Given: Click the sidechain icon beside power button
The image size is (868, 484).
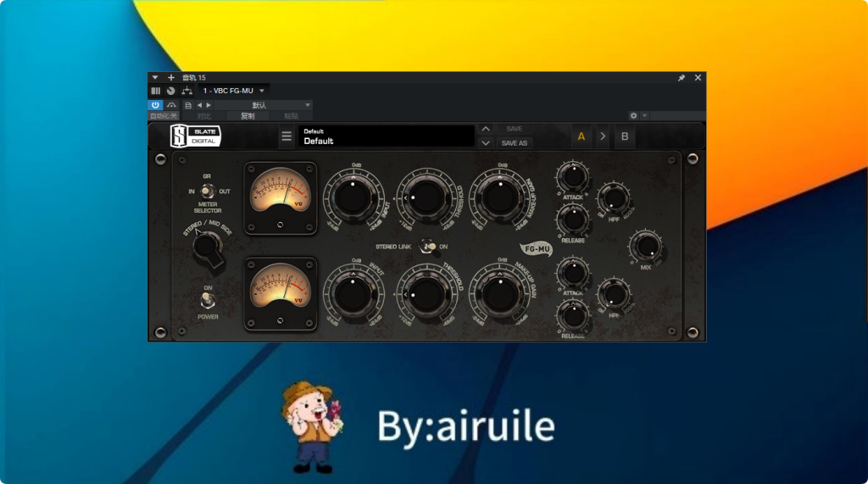Looking at the screenshot, I should coord(171,104).
